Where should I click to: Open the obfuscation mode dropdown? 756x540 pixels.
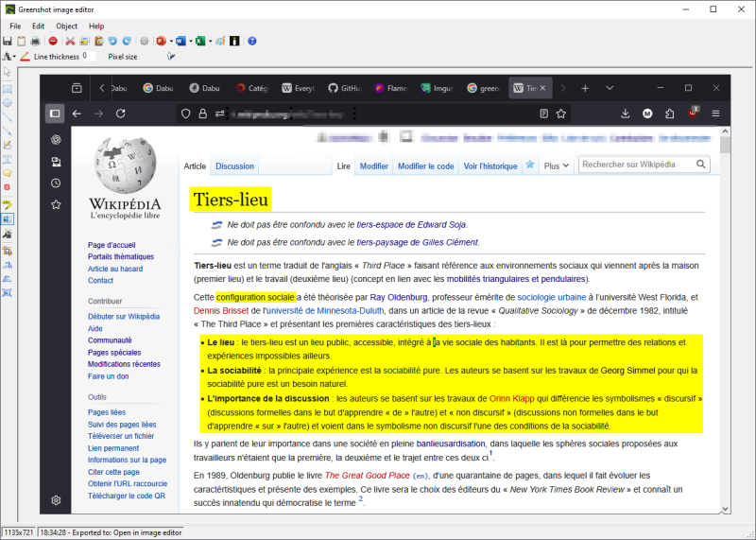tap(8, 57)
